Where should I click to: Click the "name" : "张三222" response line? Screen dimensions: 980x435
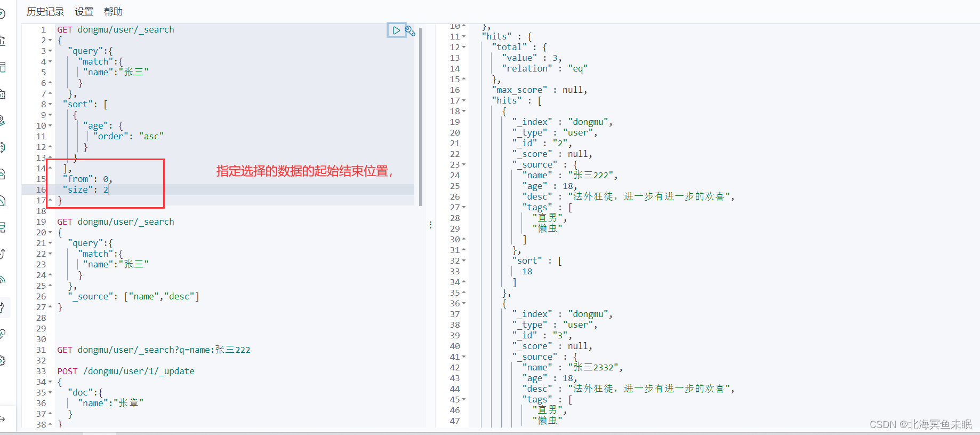click(x=570, y=176)
